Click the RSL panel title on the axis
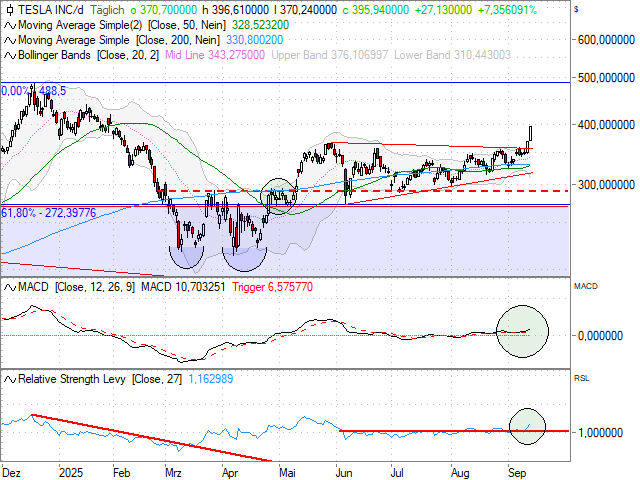The image size is (640, 480). tap(582, 378)
